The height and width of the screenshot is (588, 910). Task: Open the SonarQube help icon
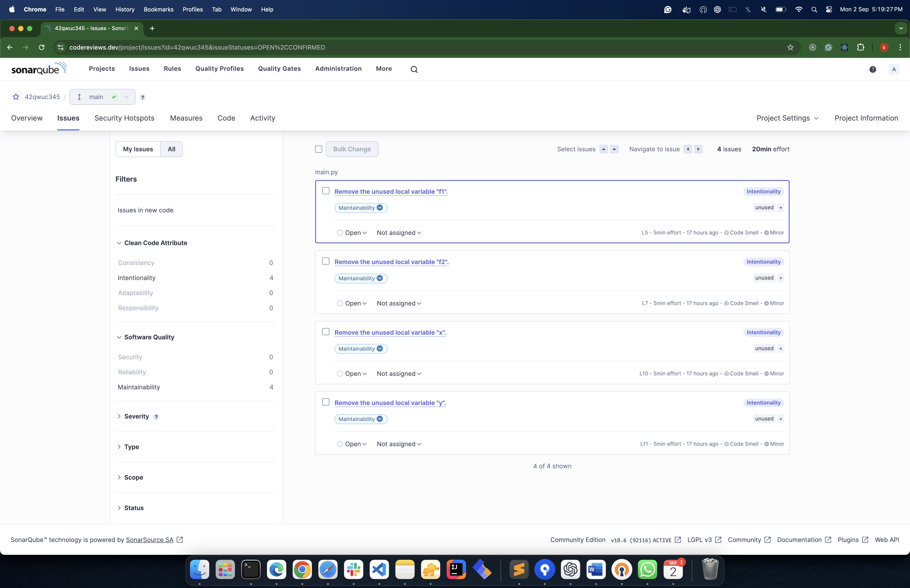click(x=873, y=69)
